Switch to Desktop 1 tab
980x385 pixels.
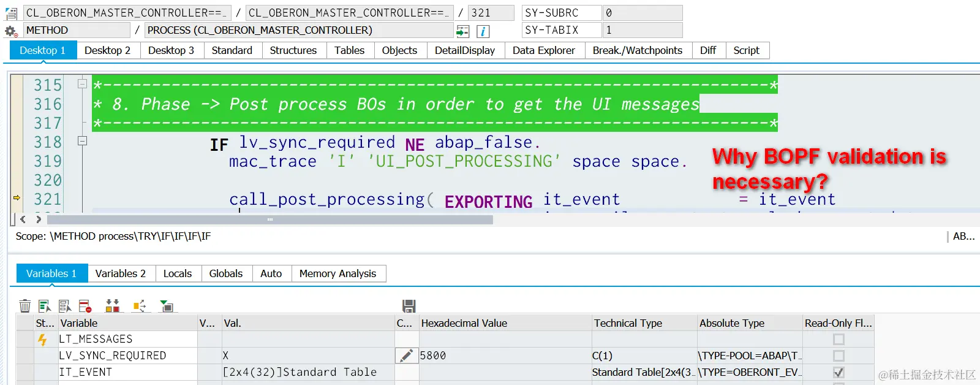coord(43,50)
